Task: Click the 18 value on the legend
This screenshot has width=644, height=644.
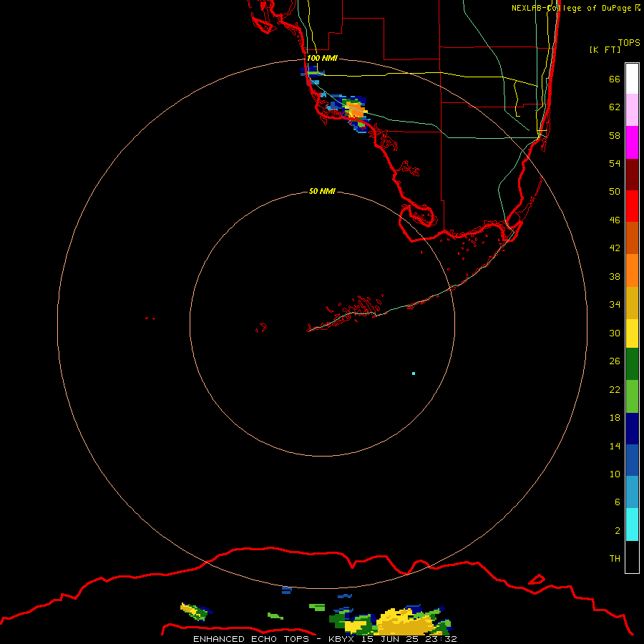Action: pos(615,418)
